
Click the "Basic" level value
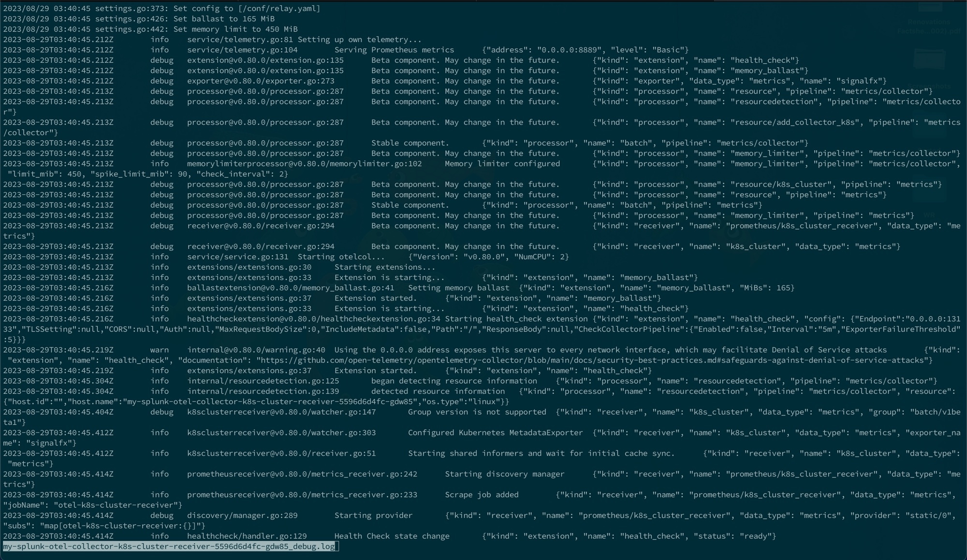point(668,50)
